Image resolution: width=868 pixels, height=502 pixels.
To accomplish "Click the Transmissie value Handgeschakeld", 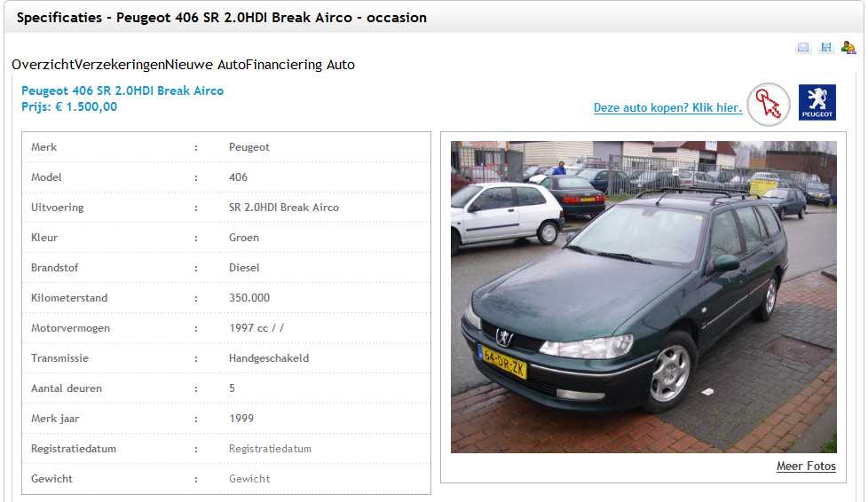I will click(x=269, y=358).
